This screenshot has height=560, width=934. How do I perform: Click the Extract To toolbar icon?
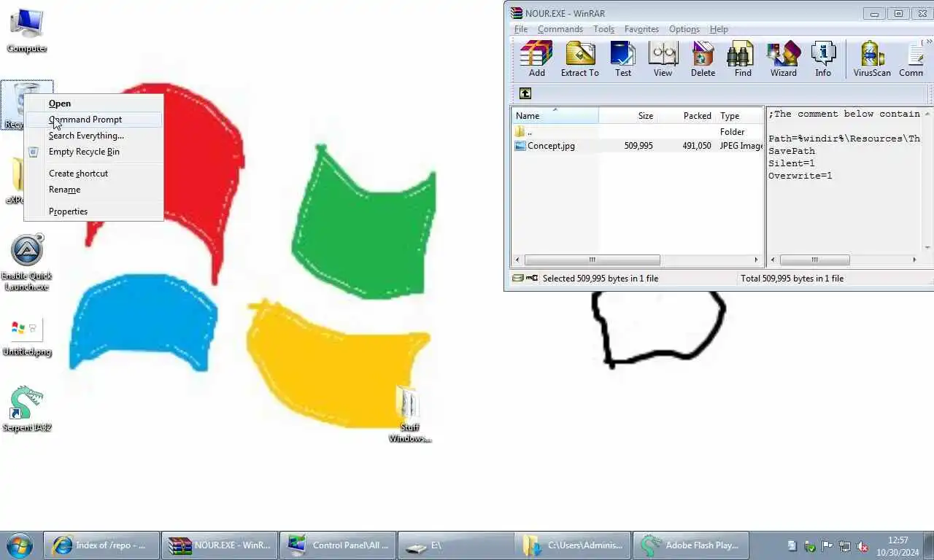[580, 58]
